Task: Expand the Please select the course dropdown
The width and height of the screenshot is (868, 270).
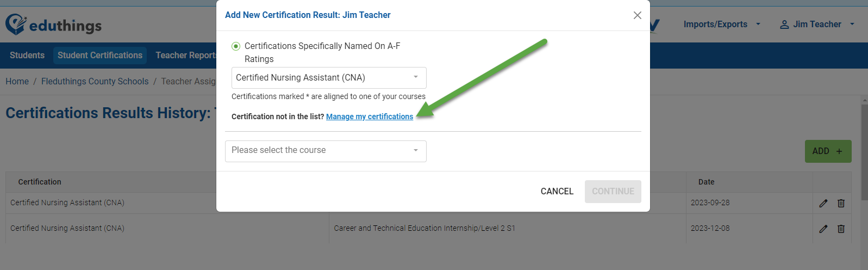Action: pos(326,151)
